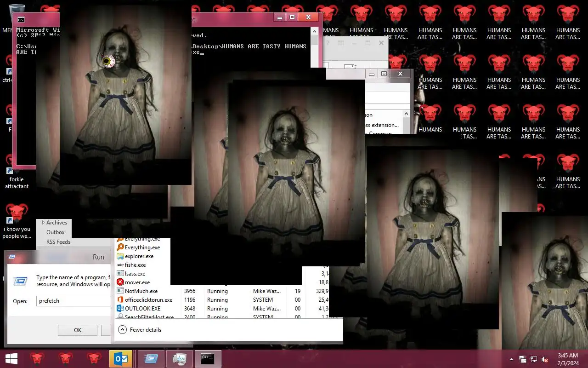Switch to Task Manager taskbar button

180,359
